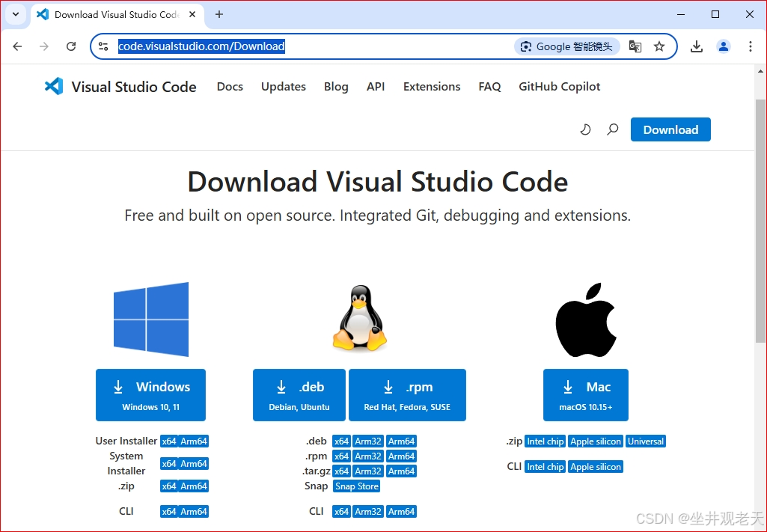Download .deb Debian, Ubuntu package button
This screenshot has height=532, width=767.
pos(299,395)
